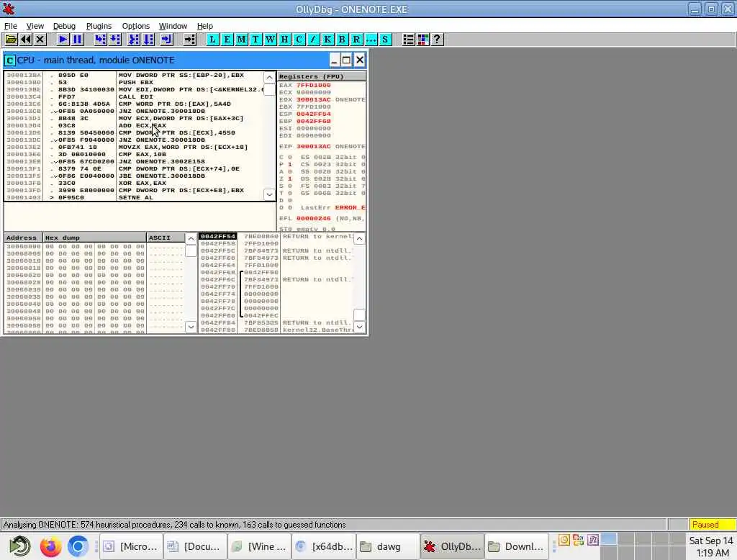This screenshot has height=560, width=737.
Task: Open the Window menu
Action: (x=173, y=26)
